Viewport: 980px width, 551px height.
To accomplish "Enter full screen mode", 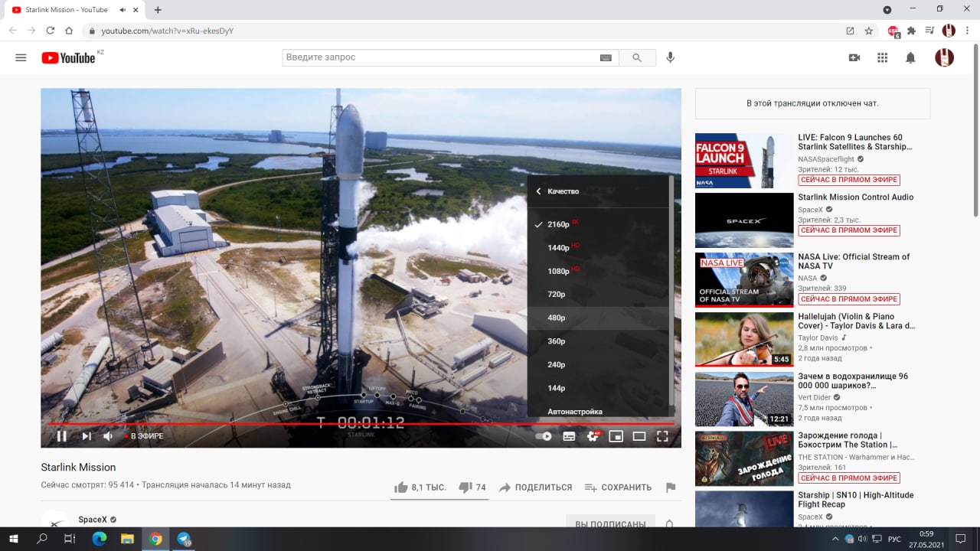I will [x=663, y=436].
